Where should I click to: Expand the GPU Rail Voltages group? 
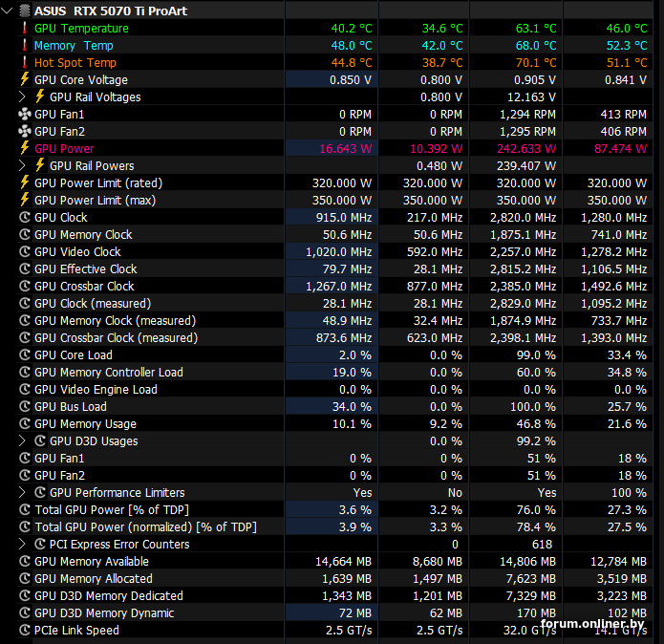pos(22,97)
